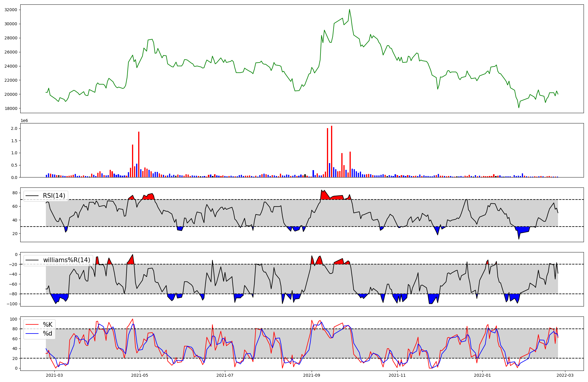Click the price peak near 32000

click(349, 9)
